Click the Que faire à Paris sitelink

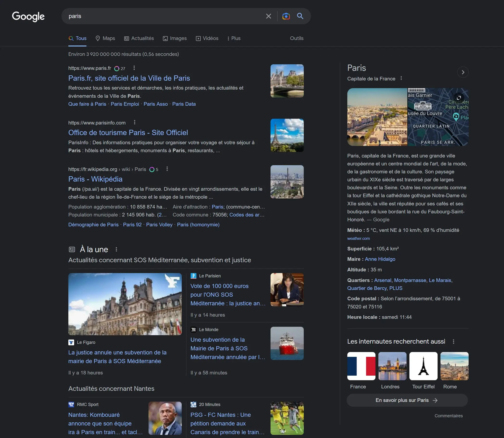[x=87, y=104]
